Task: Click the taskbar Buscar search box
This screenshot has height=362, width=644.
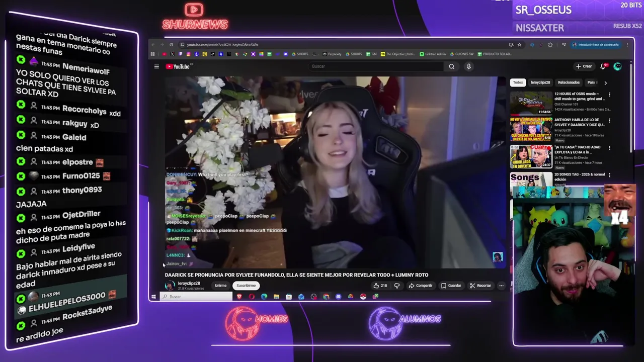Action: pyautogui.click(x=197, y=297)
